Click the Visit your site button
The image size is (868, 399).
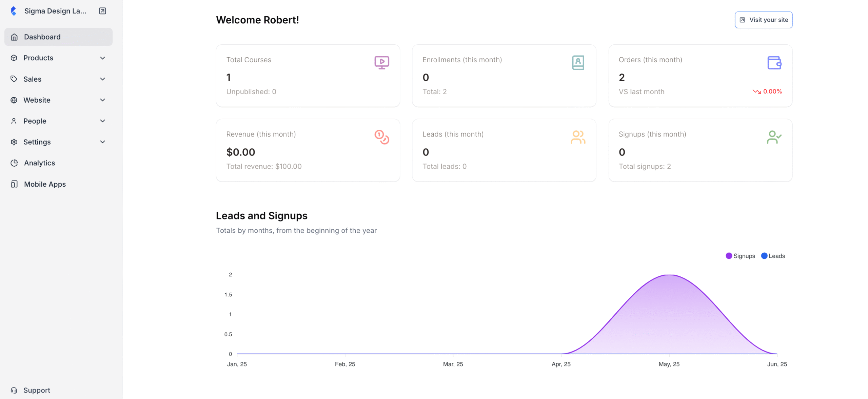tap(763, 20)
